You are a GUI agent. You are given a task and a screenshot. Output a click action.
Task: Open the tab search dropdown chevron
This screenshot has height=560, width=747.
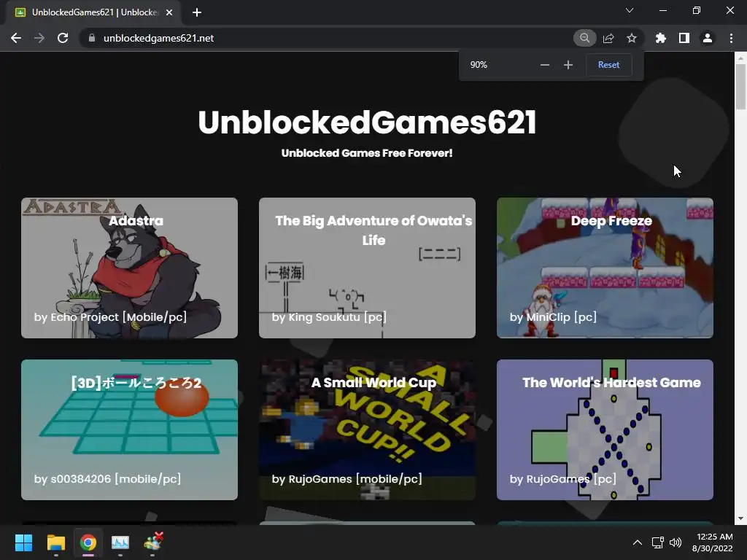pos(630,10)
